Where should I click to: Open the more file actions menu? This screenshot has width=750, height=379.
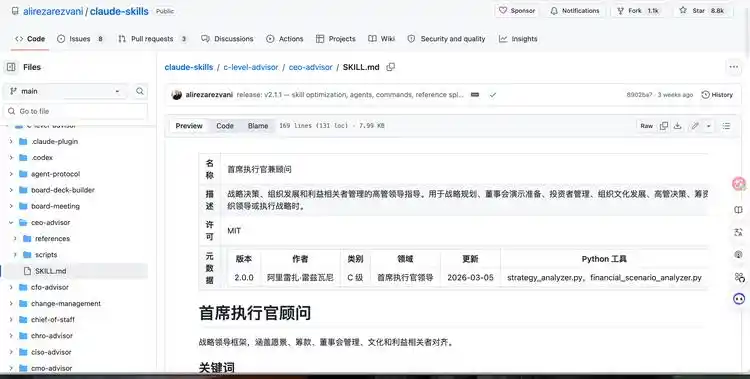tap(734, 67)
